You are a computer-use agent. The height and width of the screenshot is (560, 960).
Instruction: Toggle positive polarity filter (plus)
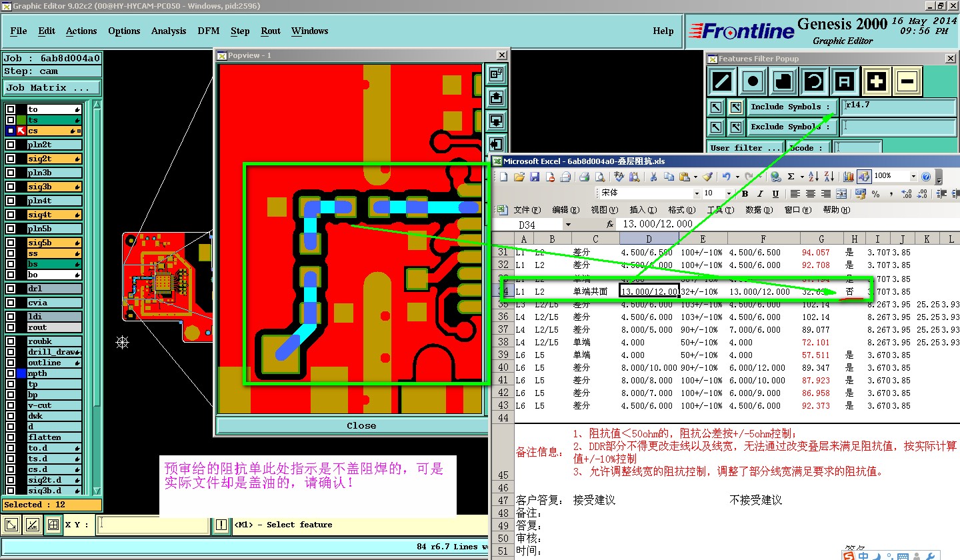pyautogui.click(x=877, y=81)
